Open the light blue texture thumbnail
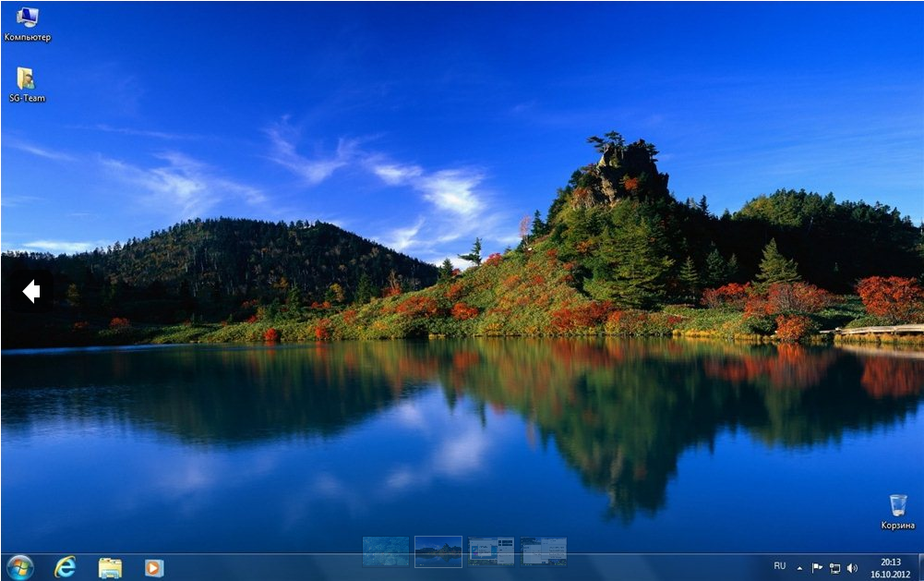Screen dimensions: 924x581 click(386, 551)
